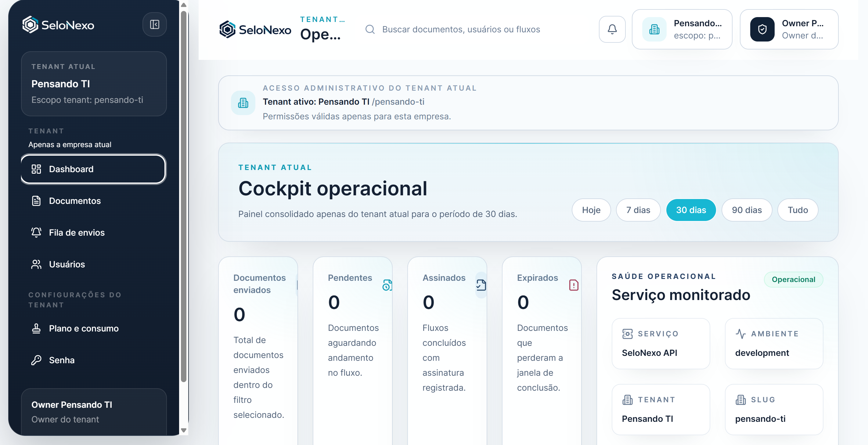
Task: Click the SeloNexo logo in the sidebar
Action: coord(58,25)
